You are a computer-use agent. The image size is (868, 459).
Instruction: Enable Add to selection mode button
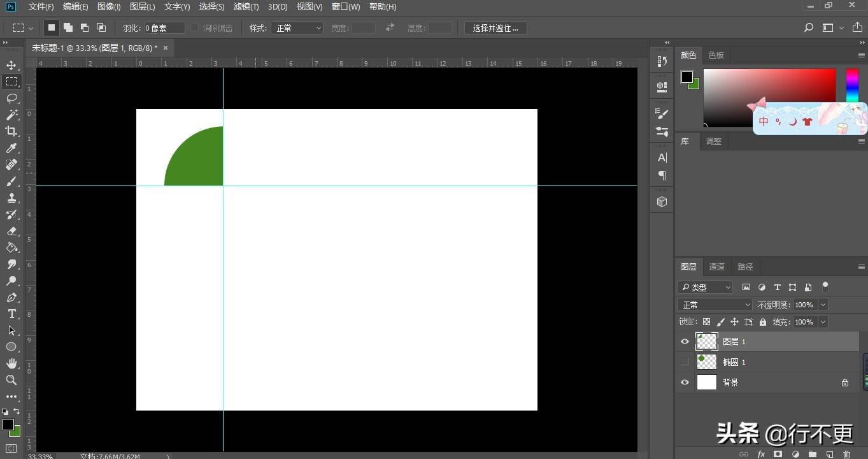pos(68,28)
